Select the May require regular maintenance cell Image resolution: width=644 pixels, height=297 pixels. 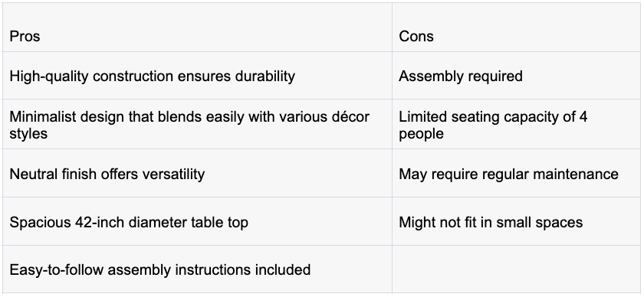(x=517, y=173)
